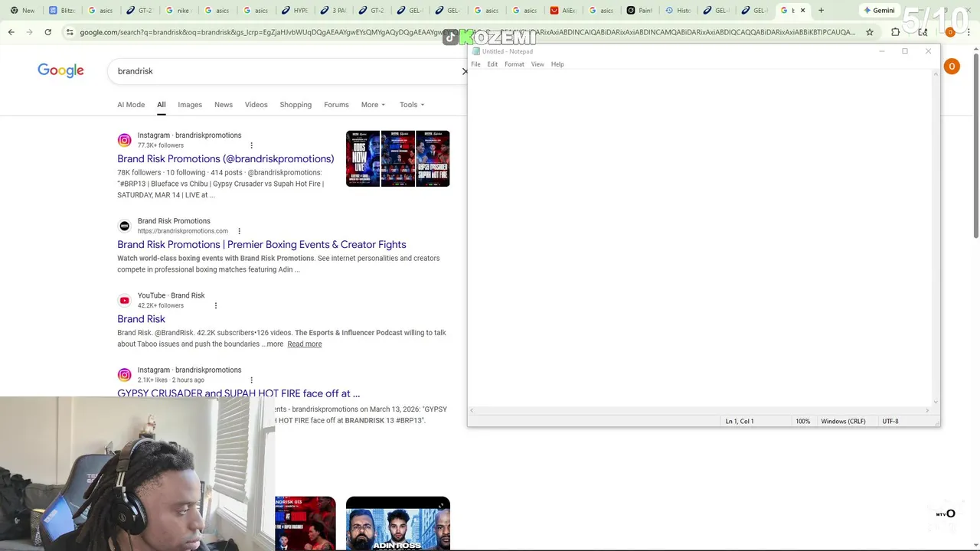Switch to the AliExpress browser tab
The image size is (980, 551).
[564, 11]
